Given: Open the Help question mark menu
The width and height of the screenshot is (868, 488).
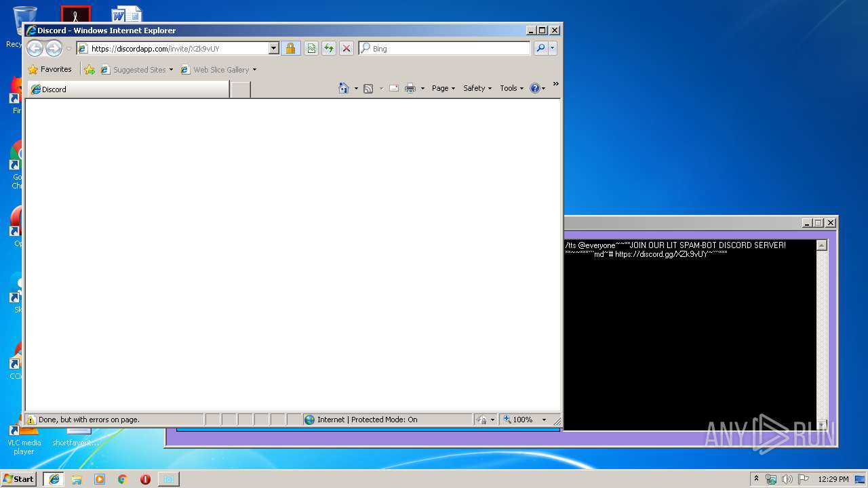Looking at the screenshot, I should coord(538,88).
